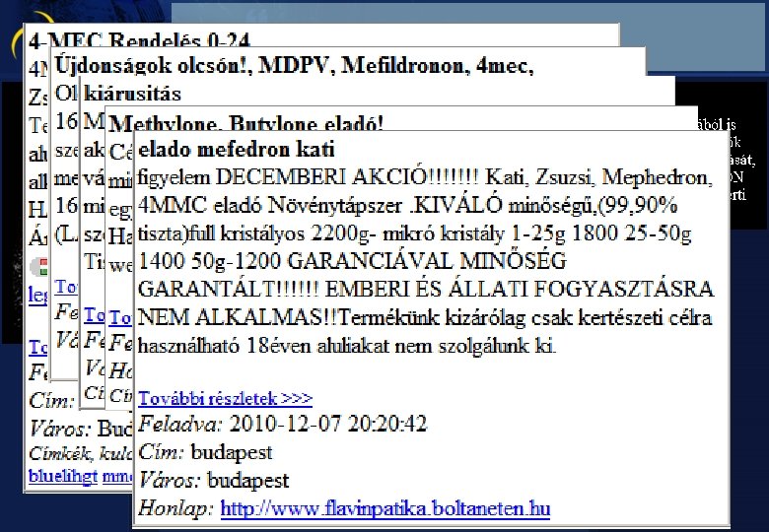Click the 'figyelem DECEMBERI AKCIÓ' text line
769x532 pixels.
425,177
